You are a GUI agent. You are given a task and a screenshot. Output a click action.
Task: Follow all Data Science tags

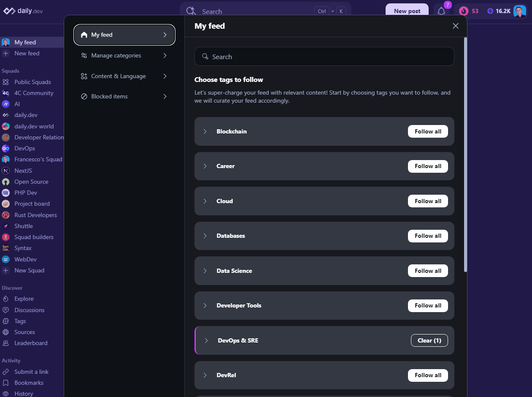pos(428,271)
